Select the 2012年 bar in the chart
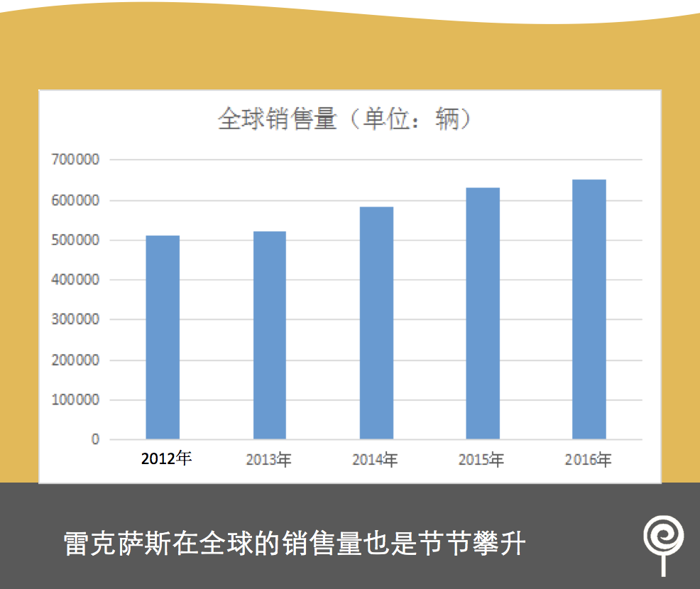Screen dimensions: 700x589 [163, 337]
